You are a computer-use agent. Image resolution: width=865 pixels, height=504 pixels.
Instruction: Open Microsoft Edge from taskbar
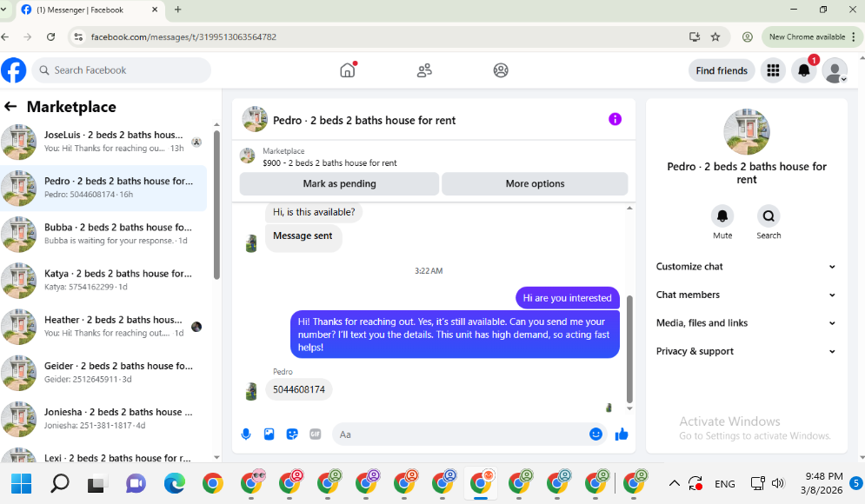pyautogui.click(x=175, y=484)
